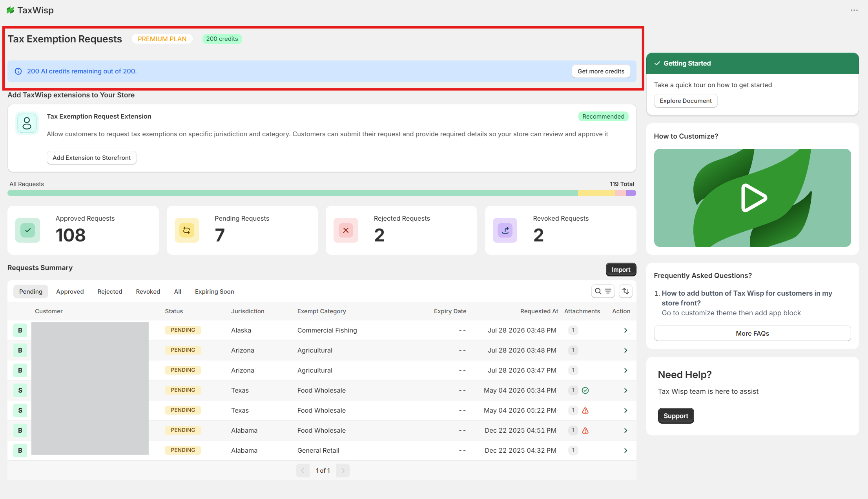Click the 119 Total label
Viewport: 868px width, 499px height.
click(x=622, y=184)
